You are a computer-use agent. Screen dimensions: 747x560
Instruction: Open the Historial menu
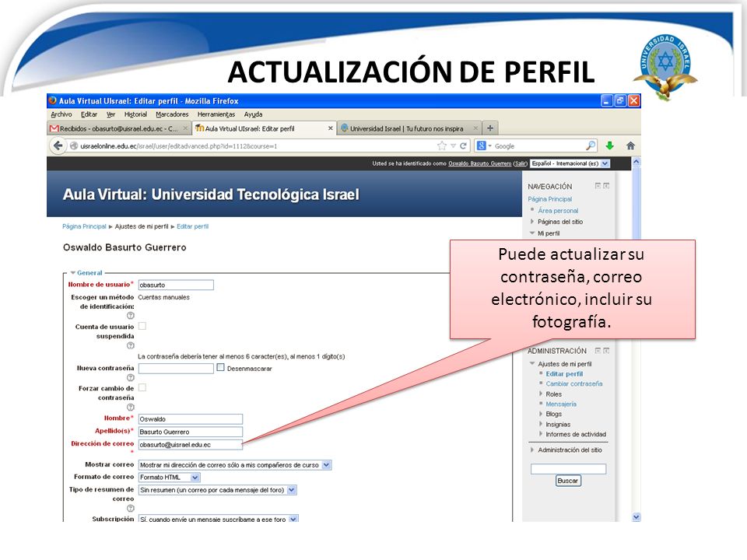135,114
